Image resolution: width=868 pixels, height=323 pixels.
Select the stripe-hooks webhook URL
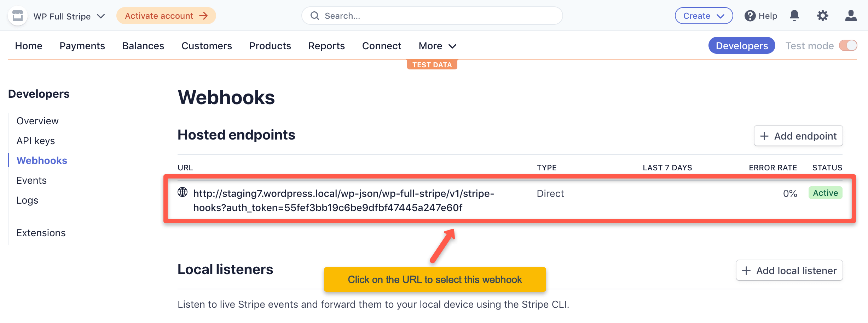343,200
